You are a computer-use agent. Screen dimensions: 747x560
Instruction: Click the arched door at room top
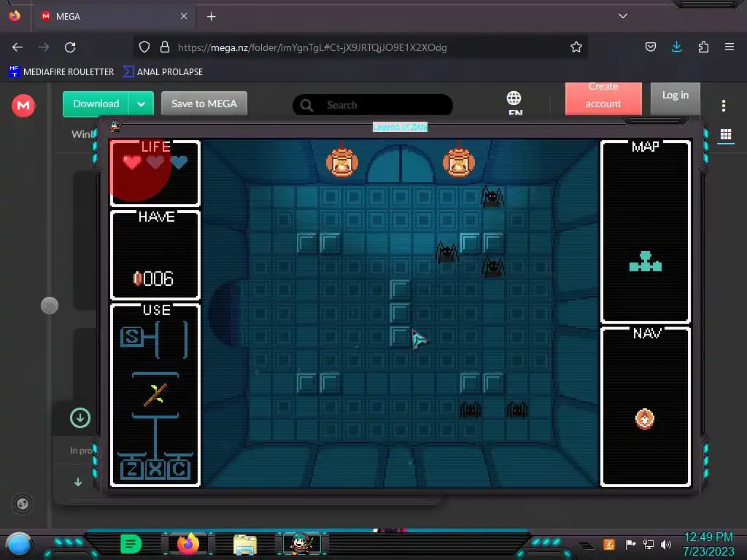pos(400,164)
